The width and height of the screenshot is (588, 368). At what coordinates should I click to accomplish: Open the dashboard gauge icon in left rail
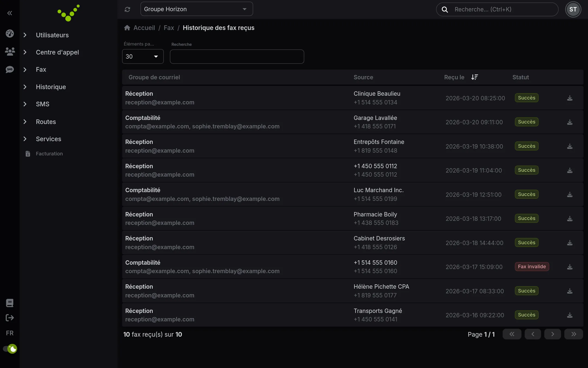coord(10,34)
